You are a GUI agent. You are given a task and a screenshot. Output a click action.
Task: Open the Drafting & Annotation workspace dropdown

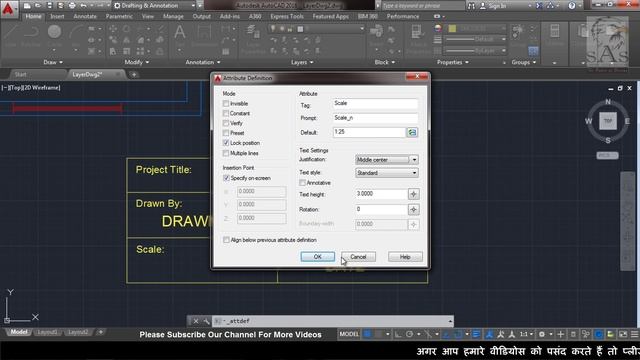[x=155, y=6]
